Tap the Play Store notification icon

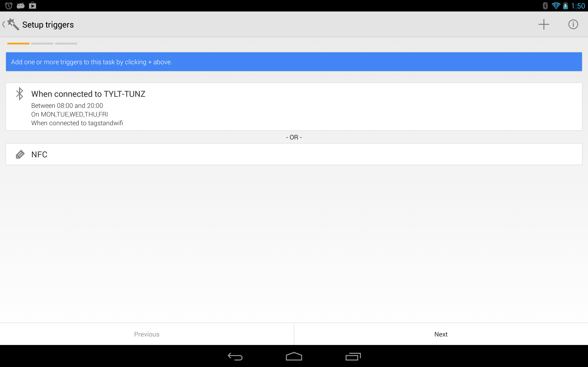pos(33,6)
